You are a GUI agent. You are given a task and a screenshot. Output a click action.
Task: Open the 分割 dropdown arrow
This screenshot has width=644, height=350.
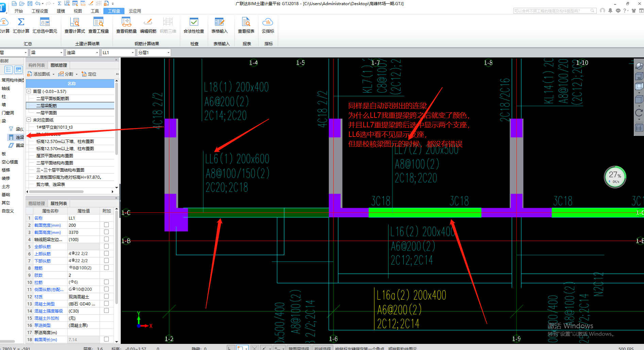click(x=77, y=74)
